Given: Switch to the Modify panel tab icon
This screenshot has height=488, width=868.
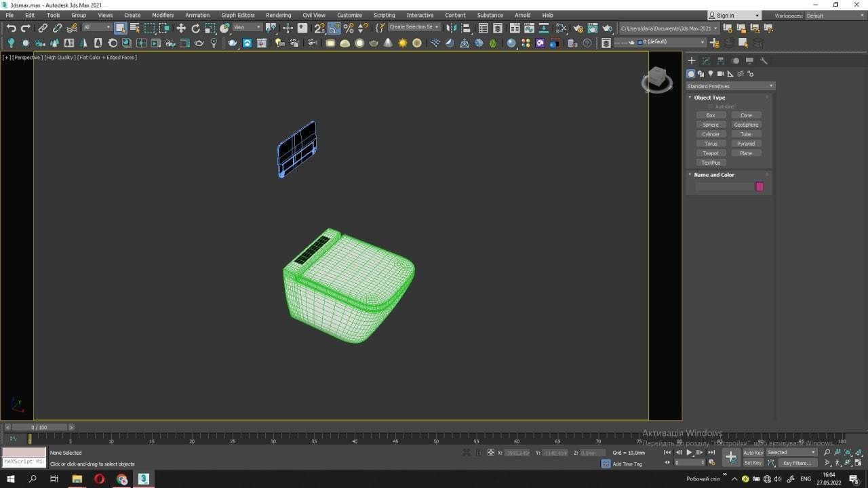Looking at the screenshot, I should 706,61.
